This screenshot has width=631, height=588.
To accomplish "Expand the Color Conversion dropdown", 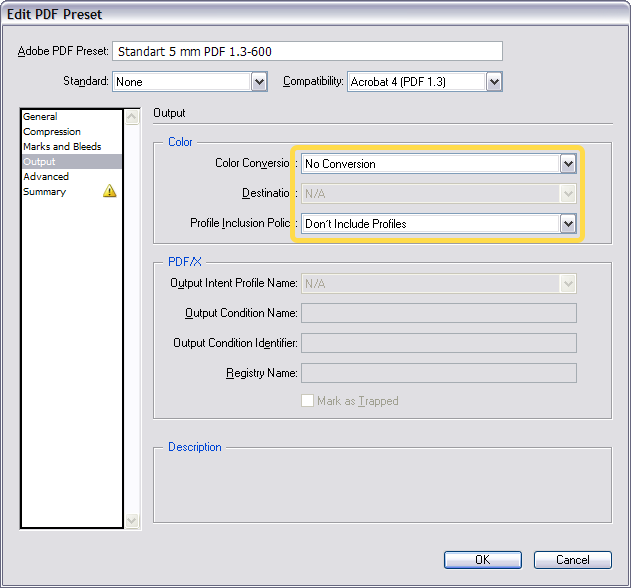I will pos(439,164).
